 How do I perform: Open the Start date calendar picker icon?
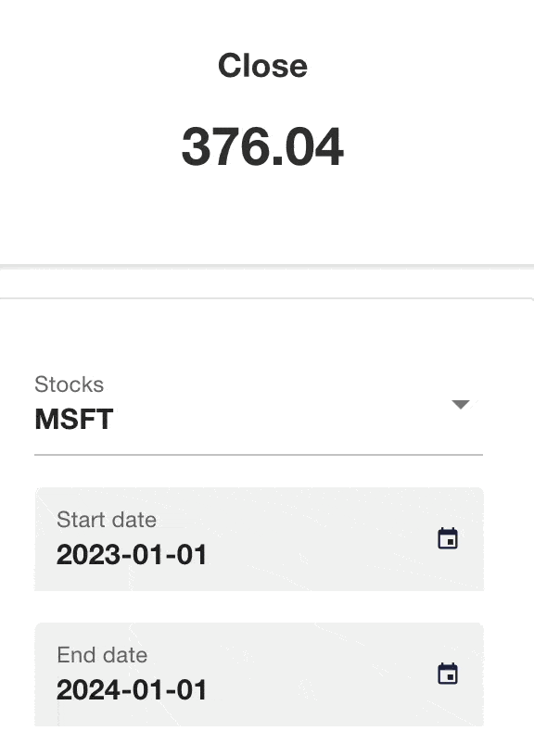tap(448, 538)
